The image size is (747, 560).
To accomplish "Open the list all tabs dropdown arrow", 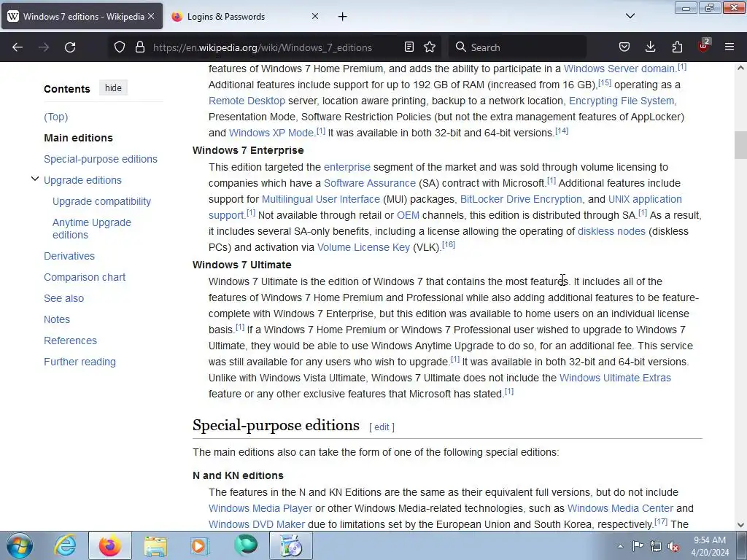I will (630, 16).
